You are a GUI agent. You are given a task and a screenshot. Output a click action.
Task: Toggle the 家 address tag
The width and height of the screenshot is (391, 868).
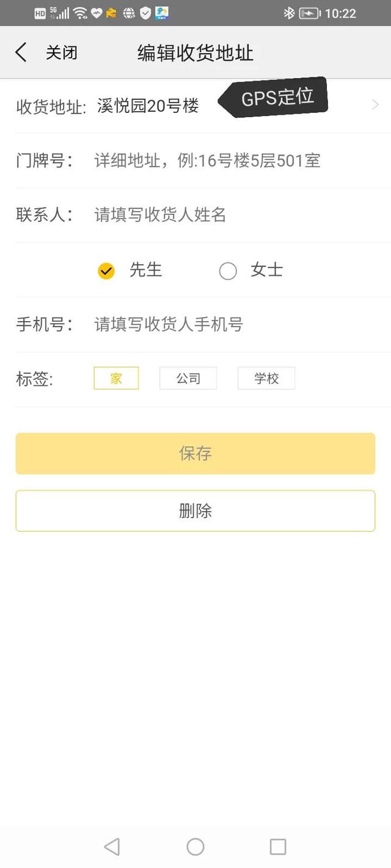116,378
